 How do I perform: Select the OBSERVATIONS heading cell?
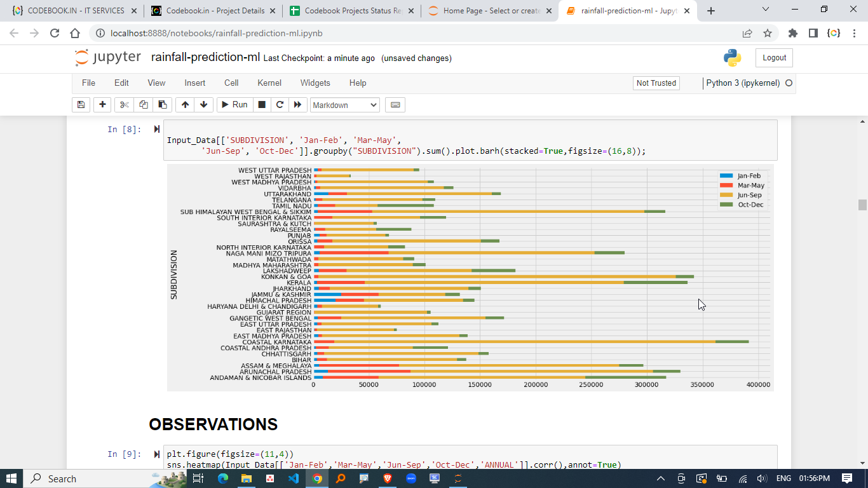tap(213, 424)
